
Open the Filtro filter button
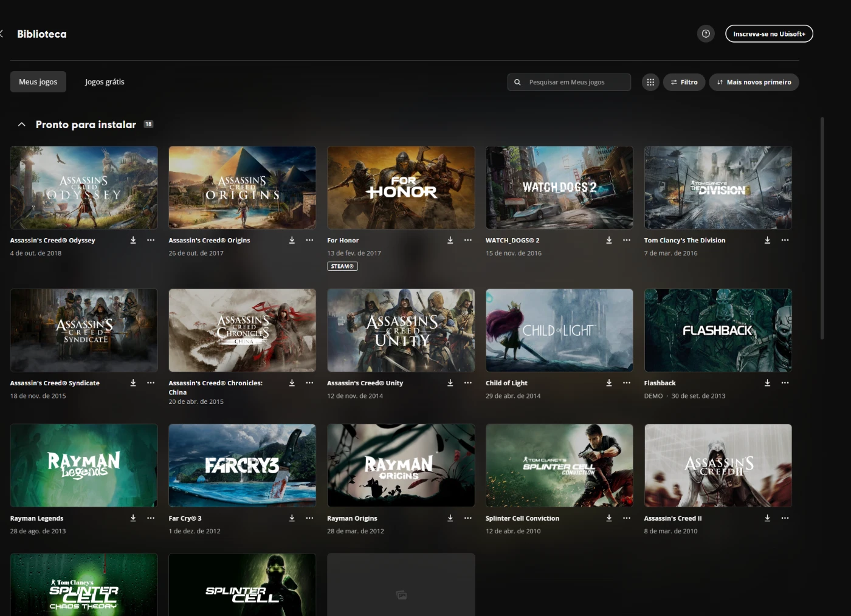[x=684, y=82]
